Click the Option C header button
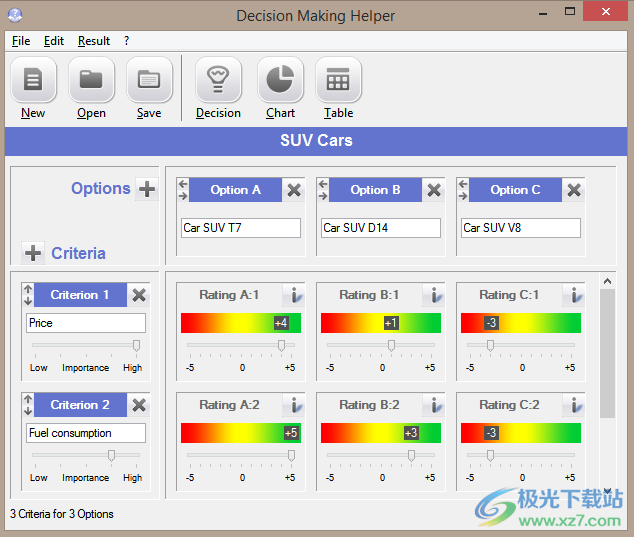 coord(515,190)
